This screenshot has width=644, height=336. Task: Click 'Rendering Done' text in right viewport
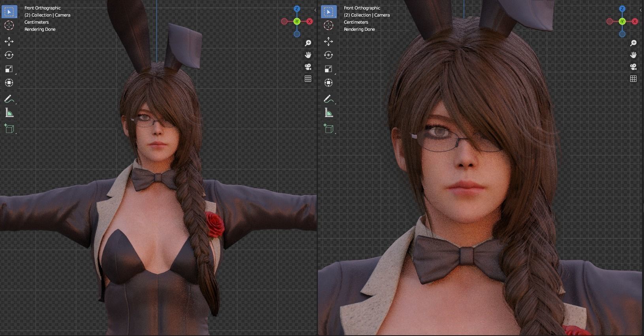point(359,29)
